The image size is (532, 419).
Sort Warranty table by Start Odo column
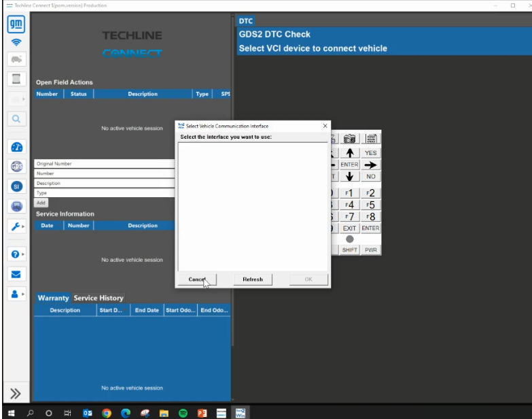click(181, 310)
